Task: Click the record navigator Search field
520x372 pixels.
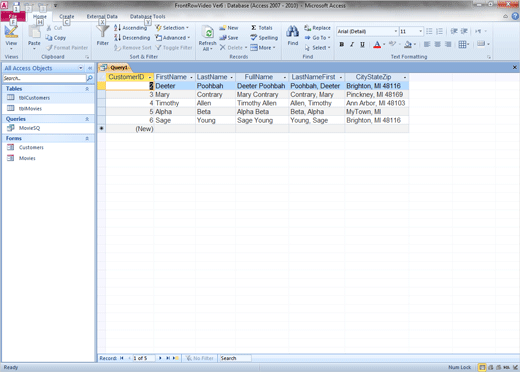Action: [235, 358]
